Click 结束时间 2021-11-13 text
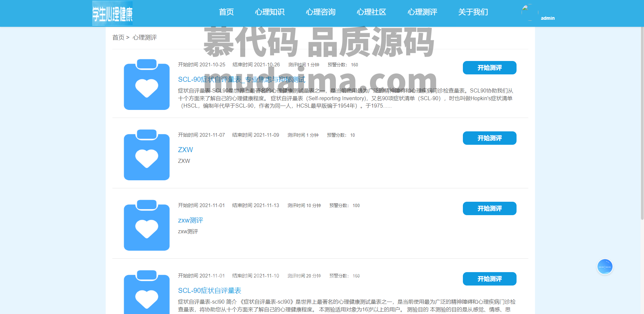Viewport: 644px width, 314px height. tap(256, 205)
